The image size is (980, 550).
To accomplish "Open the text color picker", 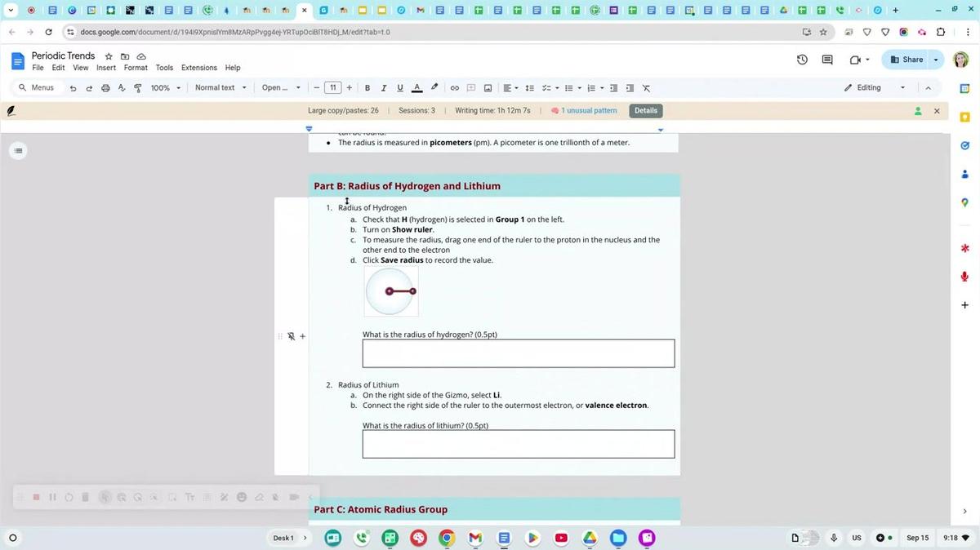I will 416,88.
